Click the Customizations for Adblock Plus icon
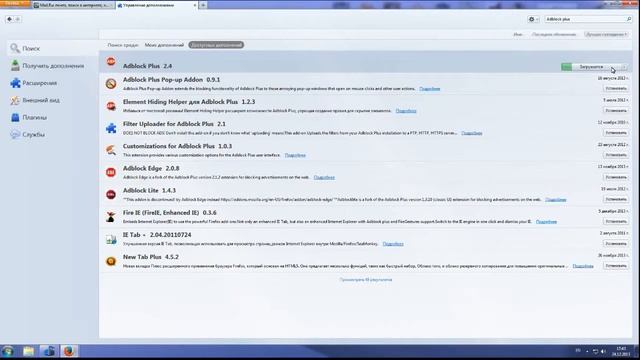The image size is (640, 360). [x=111, y=150]
